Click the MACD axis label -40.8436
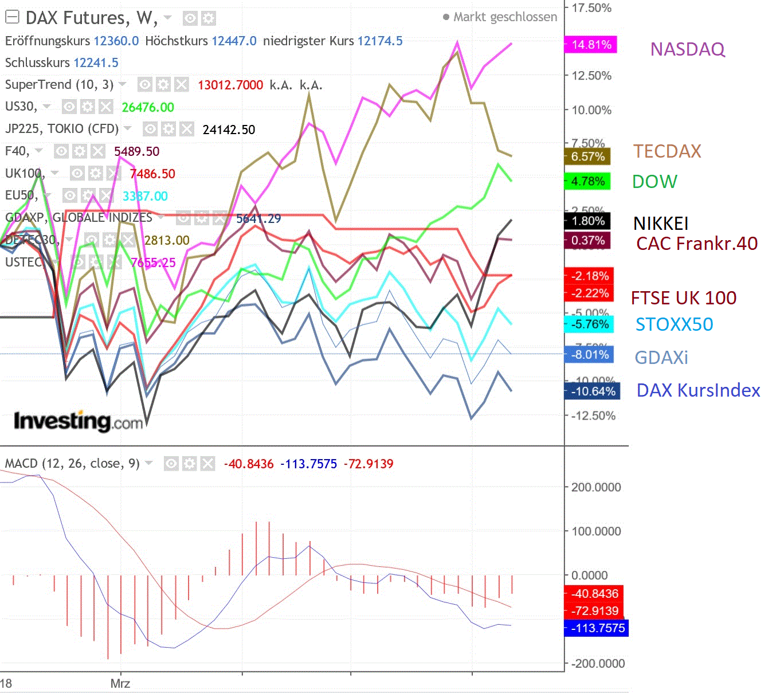This screenshot has height=693, width=784. point(594,594)
